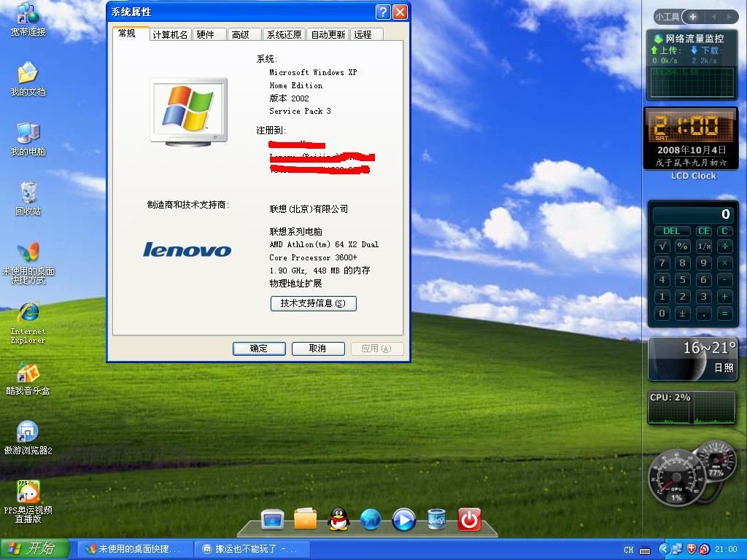Open the globe browser icon in the dock
Viewport: 747px width, 560px height.
click(371, 519)
